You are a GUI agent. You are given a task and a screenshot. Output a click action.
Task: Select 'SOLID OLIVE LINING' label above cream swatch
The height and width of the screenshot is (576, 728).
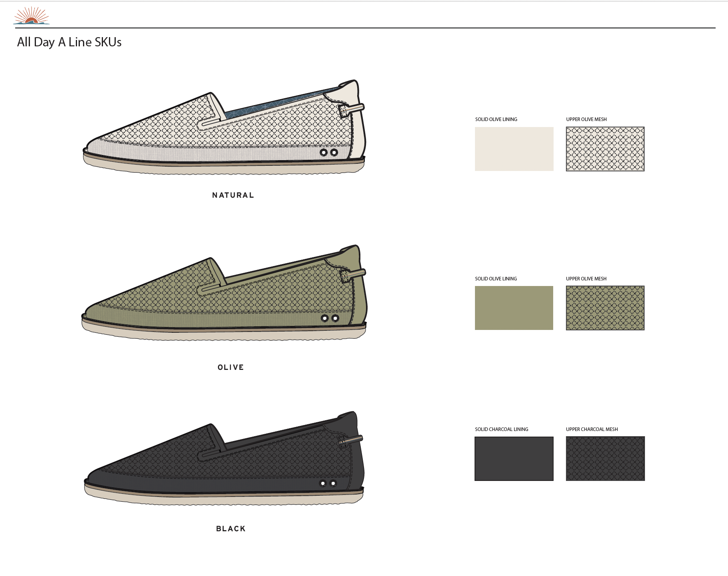(x=496, y=119)
